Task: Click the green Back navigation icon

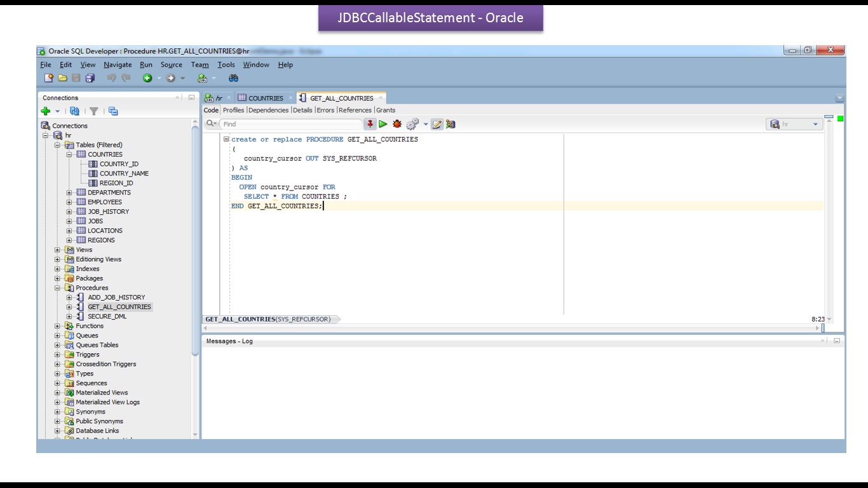Action: 147,78
